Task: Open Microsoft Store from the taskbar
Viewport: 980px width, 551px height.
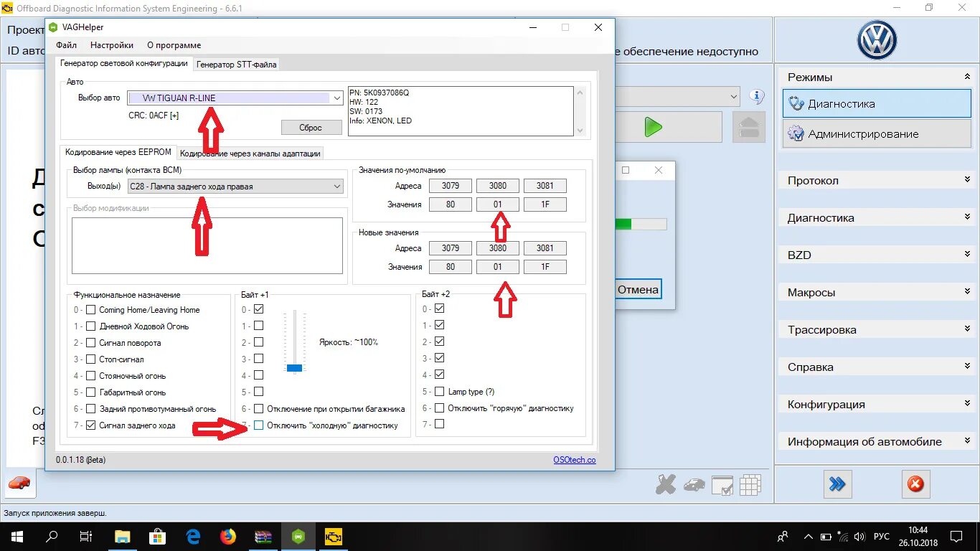Action: (158, 536)
